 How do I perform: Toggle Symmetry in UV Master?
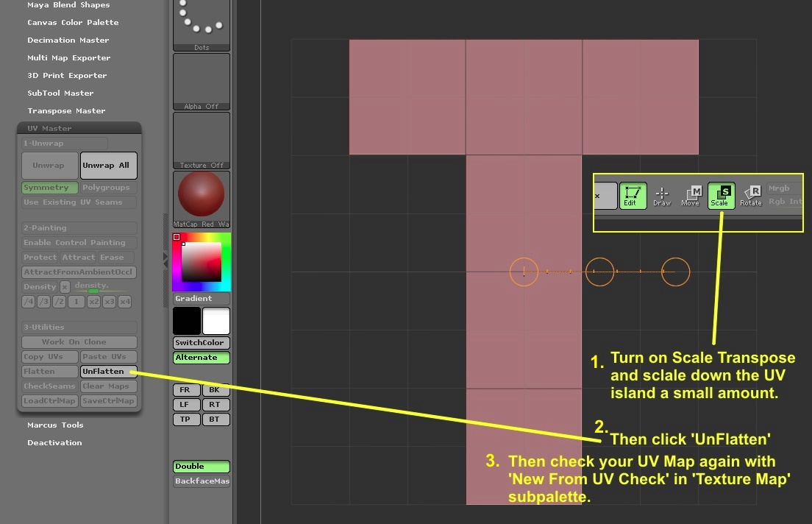(49, 188)
